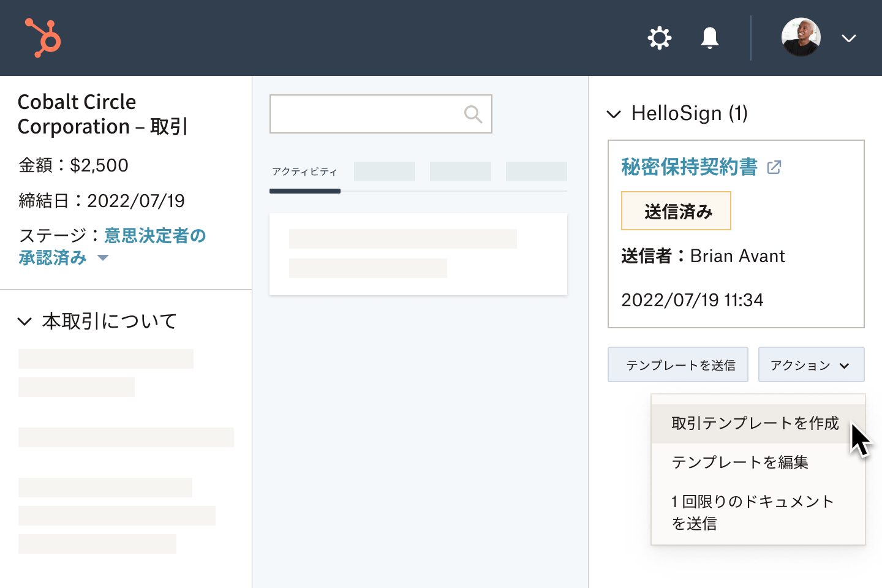This screenshot has width=882, height=588.
Task: Open the 秘密保持契約書 document link
Action: click(x=689, y=167)
